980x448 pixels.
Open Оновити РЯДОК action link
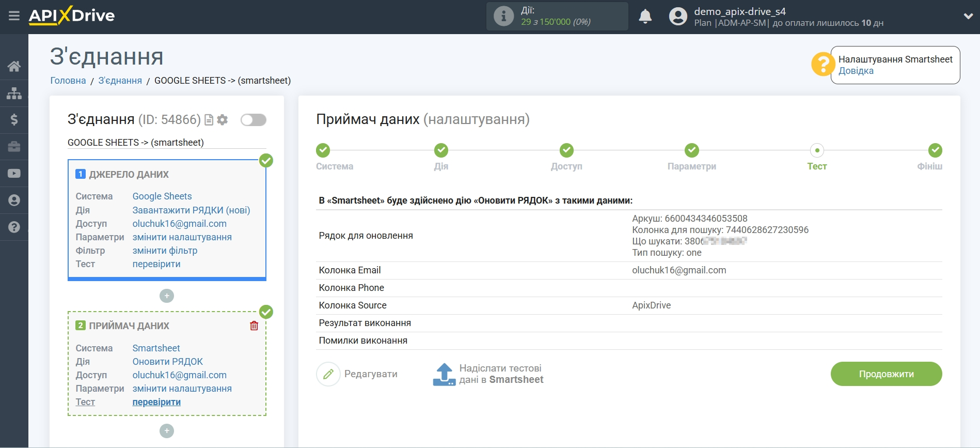click(167, 362)
